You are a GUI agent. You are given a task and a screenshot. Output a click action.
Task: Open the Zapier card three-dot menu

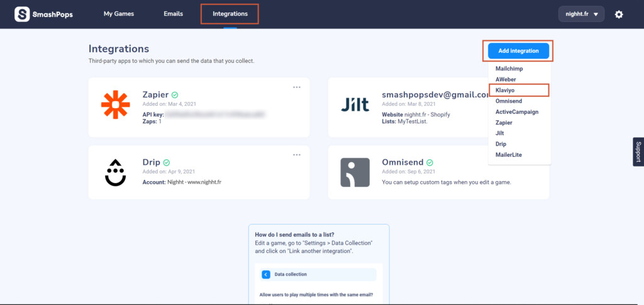pos(297,87)
